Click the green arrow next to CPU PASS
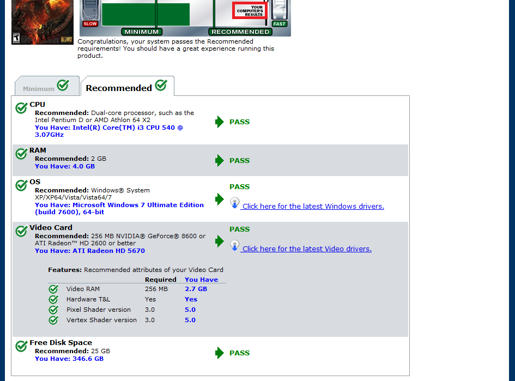 [219, 122]
